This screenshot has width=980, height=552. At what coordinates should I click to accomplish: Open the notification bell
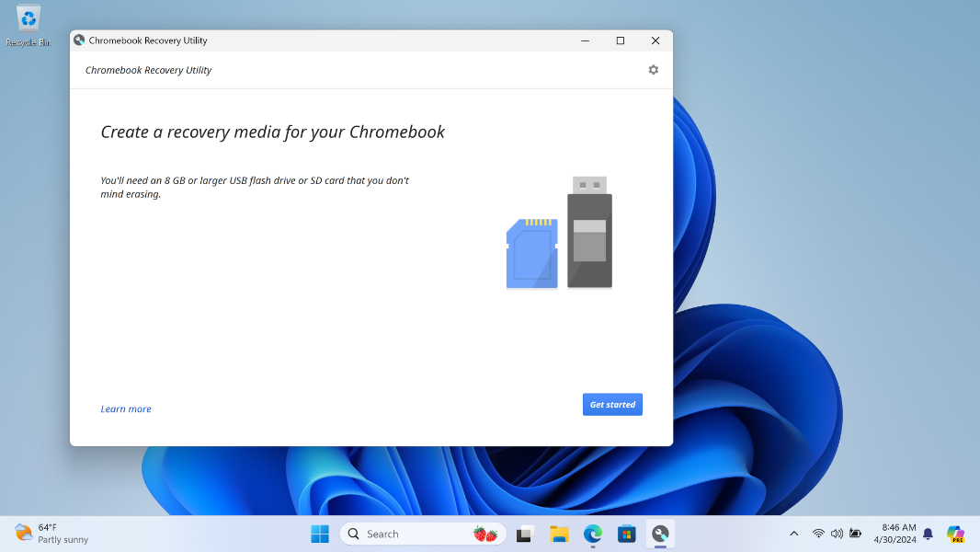(x=928, y=534)
